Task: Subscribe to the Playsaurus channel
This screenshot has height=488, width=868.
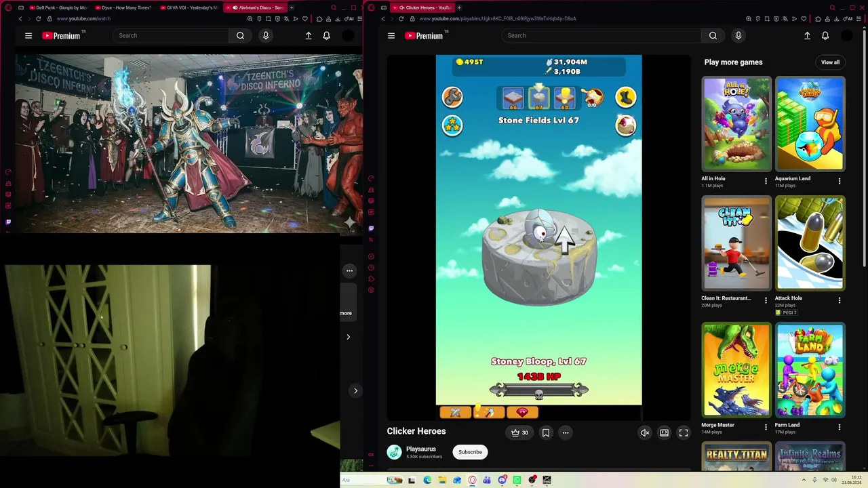Action: coord(470,452)
